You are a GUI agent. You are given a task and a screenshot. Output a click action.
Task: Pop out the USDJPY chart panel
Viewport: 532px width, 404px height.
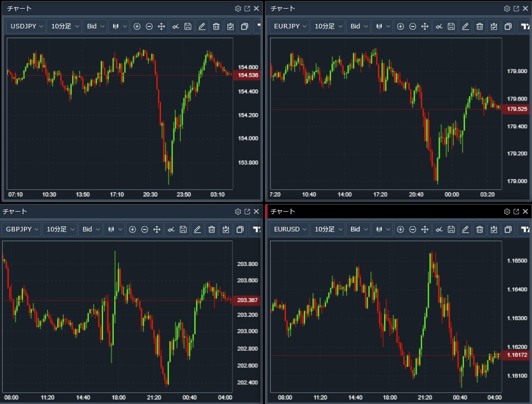(247, 9)
